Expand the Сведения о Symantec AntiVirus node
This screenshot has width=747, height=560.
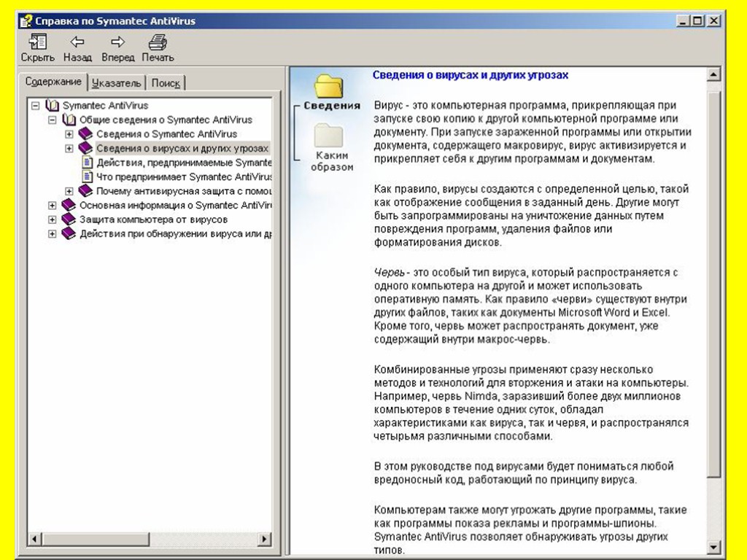point(69,134)
